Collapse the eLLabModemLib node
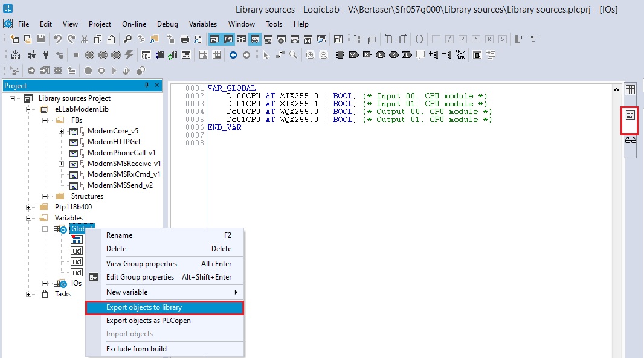The image size is (644, 358). pyautogui.click(x=29, y=110)
